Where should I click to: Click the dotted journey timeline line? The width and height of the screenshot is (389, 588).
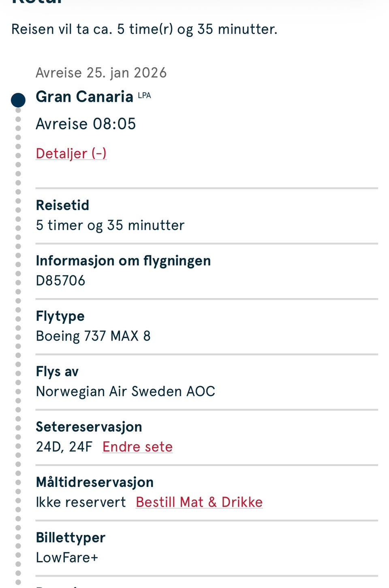[x=18, y=324]
